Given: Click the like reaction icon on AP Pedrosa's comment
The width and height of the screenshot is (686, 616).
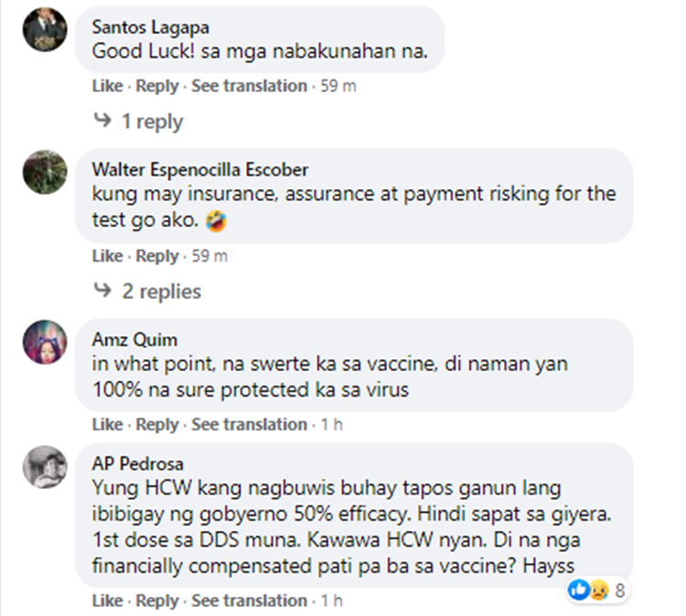Looking at the screenshot, I should point(578,590).
